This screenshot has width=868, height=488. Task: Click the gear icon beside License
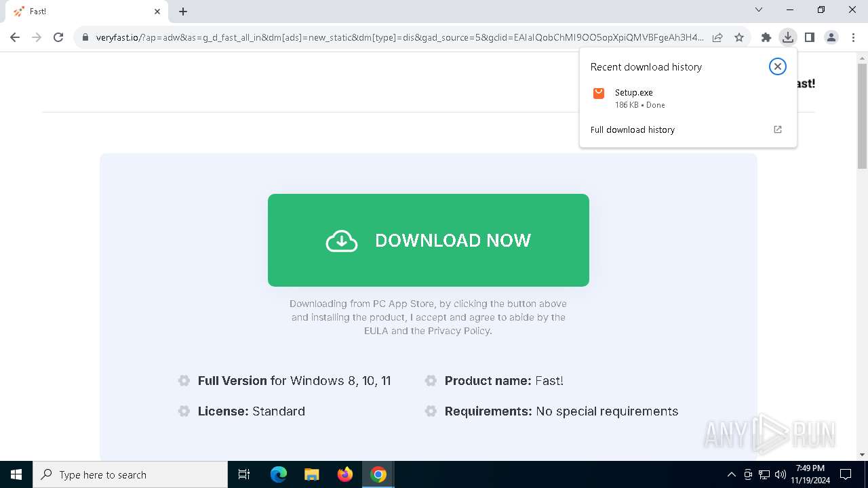point(184,411)
